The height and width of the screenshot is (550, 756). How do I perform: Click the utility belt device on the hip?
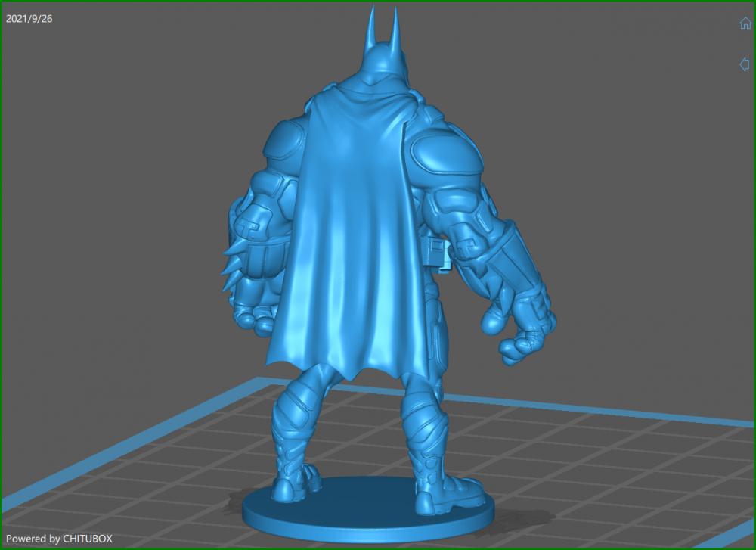pyautogui.click(x=436, y=253)
